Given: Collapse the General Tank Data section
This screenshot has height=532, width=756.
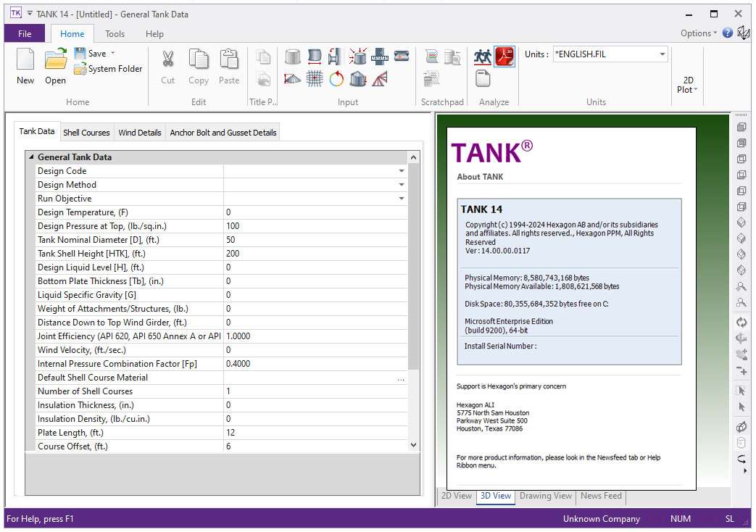Looking at the screenshot, I should pos(31,157).
